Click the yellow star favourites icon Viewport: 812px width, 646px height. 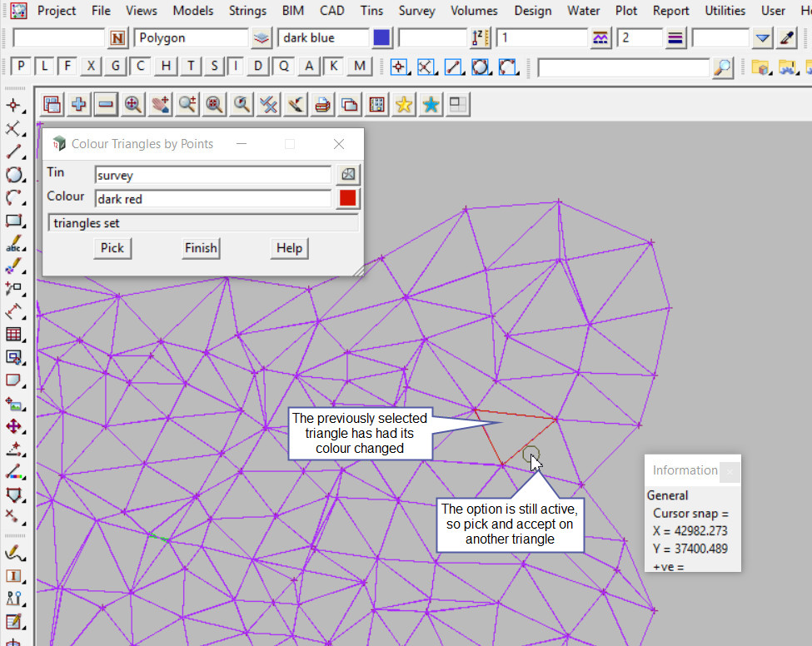click(404, 104)
